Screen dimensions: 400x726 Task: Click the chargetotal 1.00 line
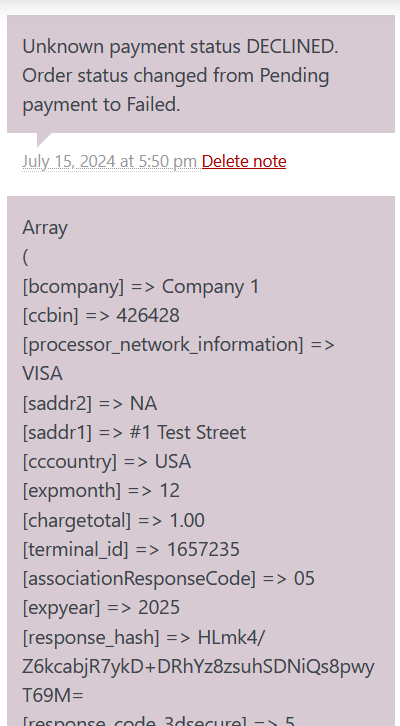click(x=113, y=520)
